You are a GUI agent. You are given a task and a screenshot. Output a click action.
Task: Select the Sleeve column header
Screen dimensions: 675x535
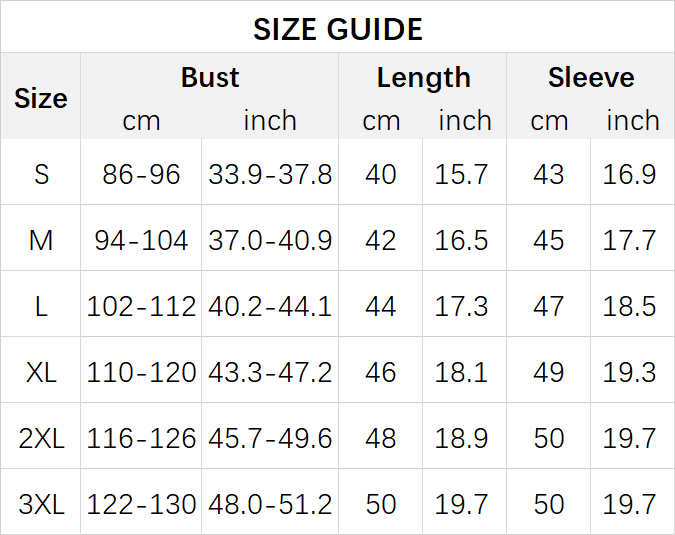pyautogui.click(x=590, y=78)
